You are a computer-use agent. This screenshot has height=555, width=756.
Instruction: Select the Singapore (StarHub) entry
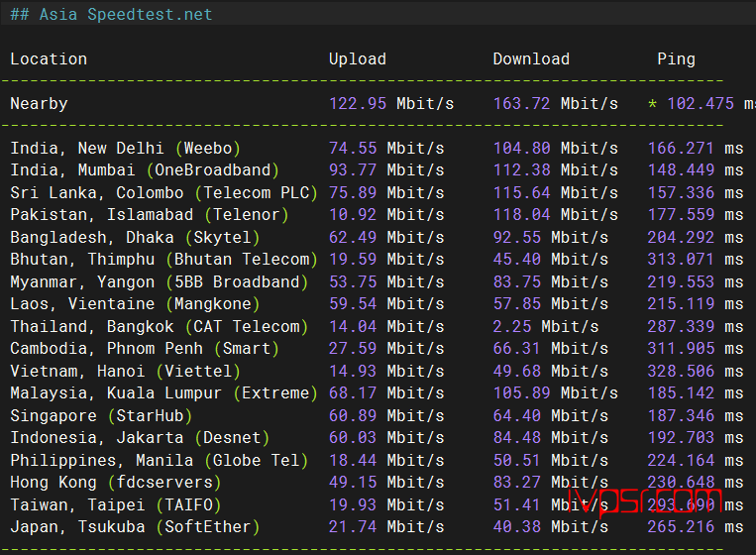101,415
